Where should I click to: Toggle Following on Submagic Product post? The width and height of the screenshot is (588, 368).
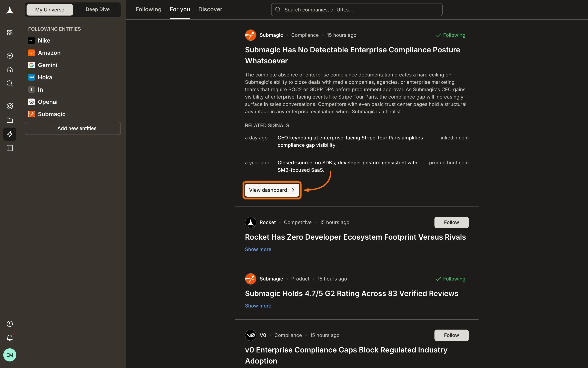tap(450, 279)
